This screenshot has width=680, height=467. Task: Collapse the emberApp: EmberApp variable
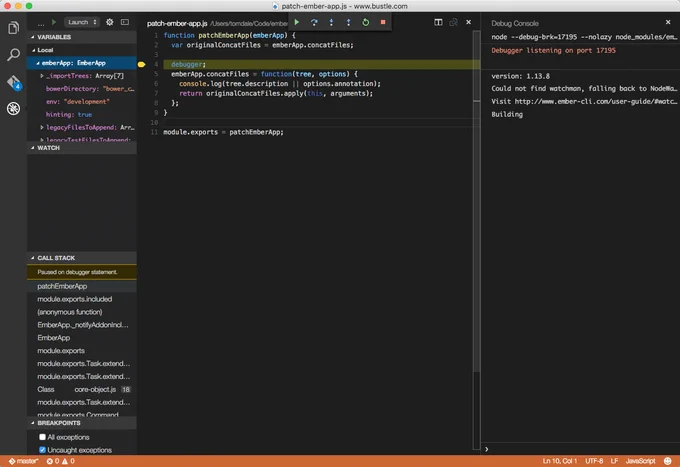tap(38, 63)
